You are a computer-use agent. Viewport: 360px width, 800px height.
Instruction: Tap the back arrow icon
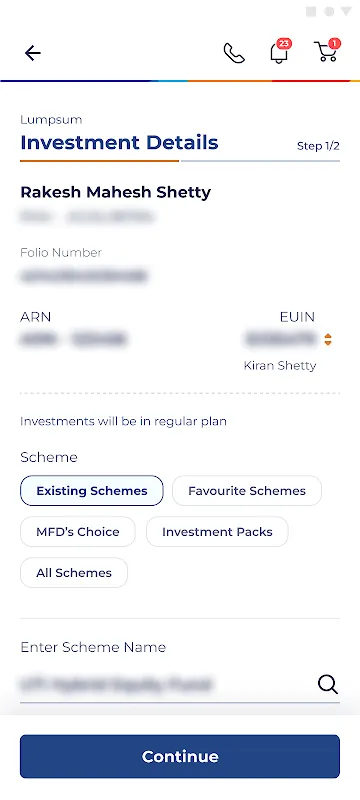click(x=33, y=53)
